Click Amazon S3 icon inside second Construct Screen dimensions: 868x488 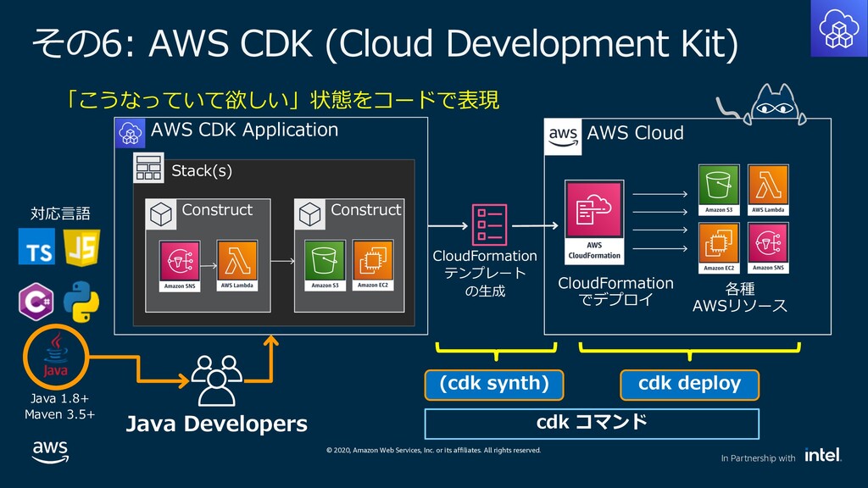point(325,265)
